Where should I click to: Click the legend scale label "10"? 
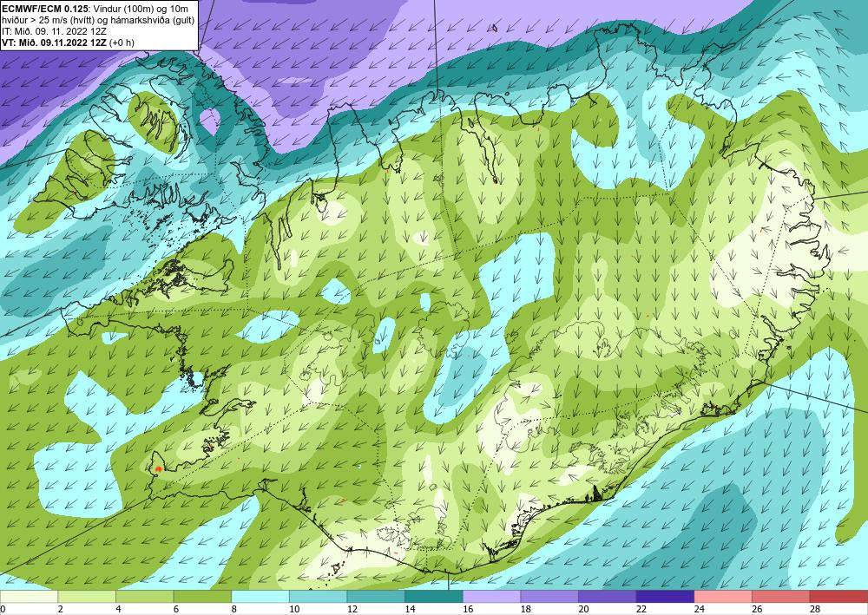click(294, 609)
